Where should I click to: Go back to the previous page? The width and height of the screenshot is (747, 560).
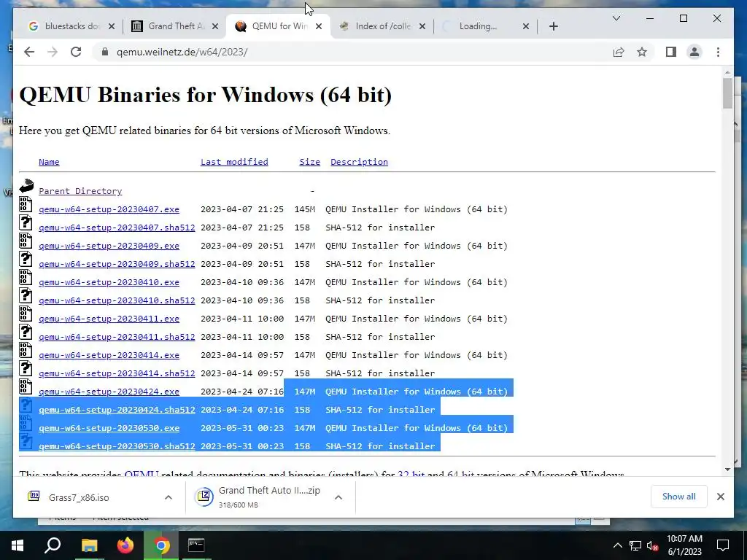(x=29, y=52)
